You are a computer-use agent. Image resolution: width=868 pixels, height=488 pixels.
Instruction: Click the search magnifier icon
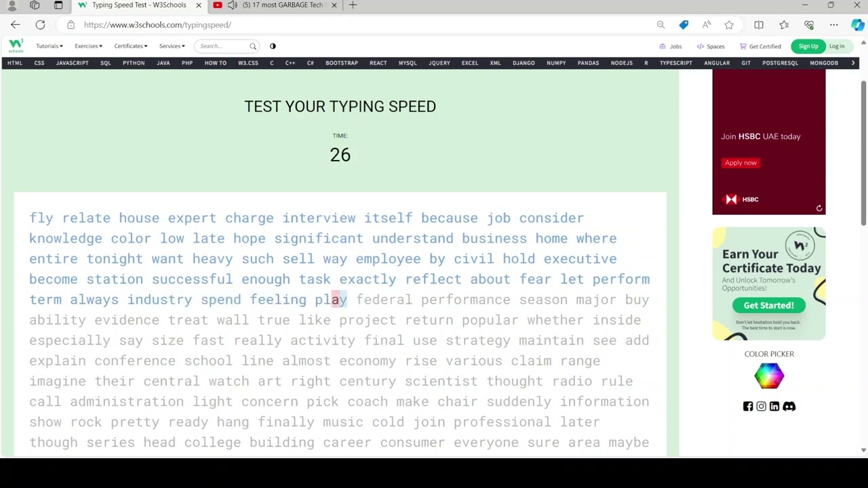(253, 46)
